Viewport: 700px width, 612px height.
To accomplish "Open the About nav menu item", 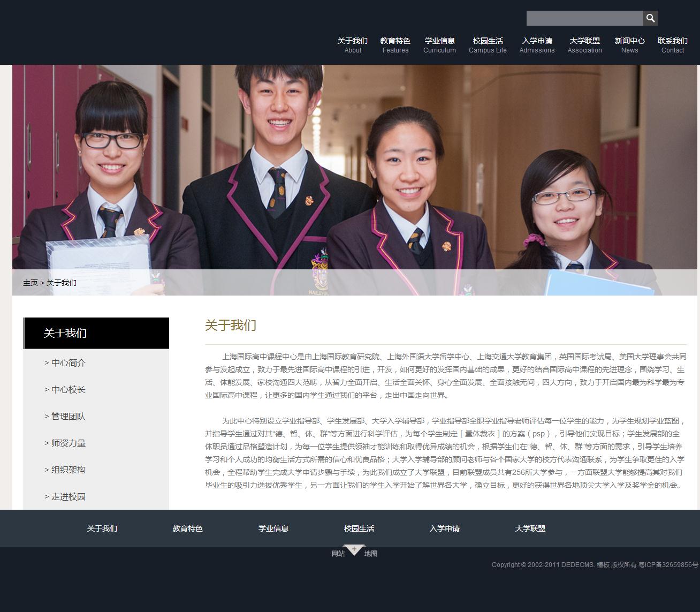I will [x=353, y=45].
